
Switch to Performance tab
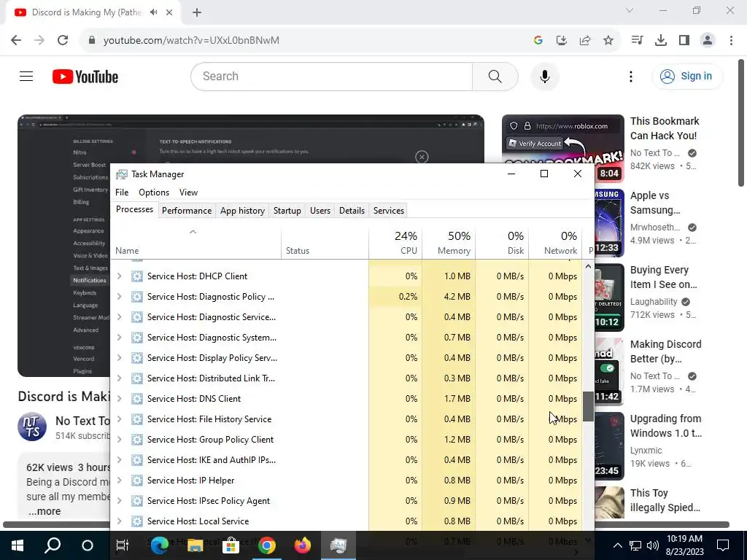[187, 211]
